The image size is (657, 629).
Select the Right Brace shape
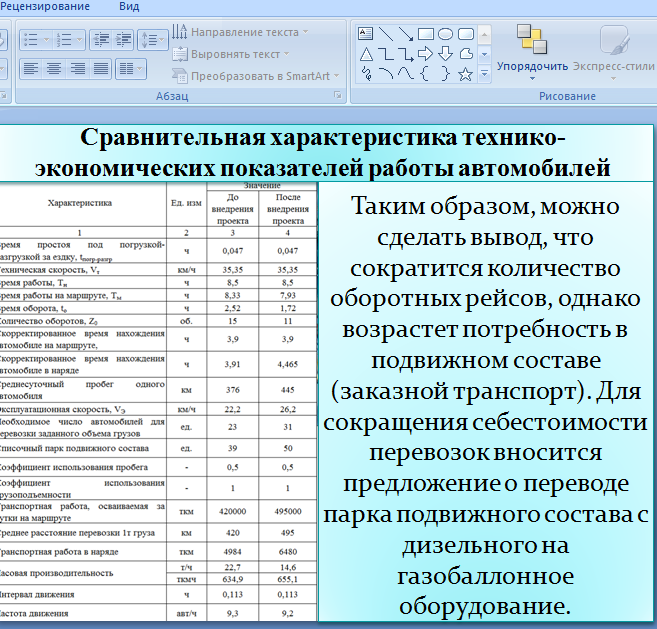pos(445,74)
